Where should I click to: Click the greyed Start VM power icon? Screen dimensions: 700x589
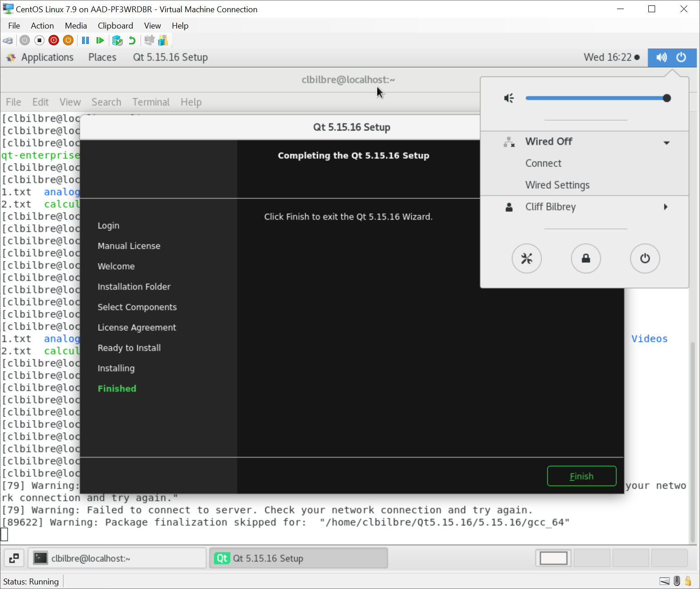25,41
